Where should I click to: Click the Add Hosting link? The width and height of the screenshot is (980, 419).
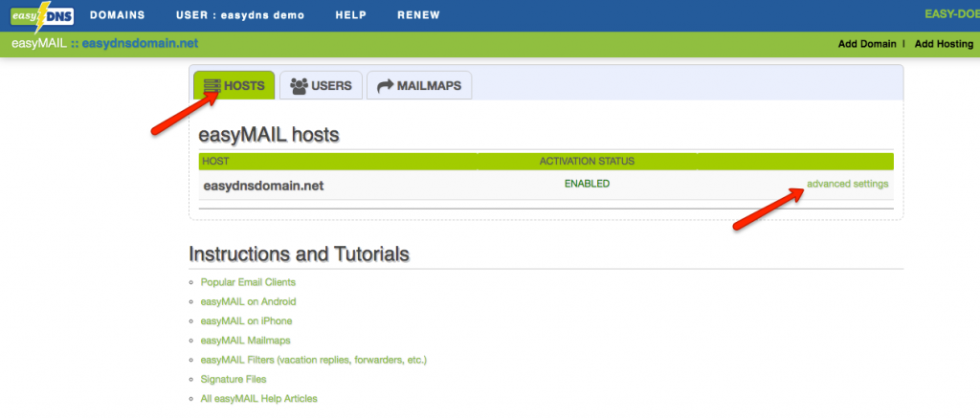[x=944, y=44]
